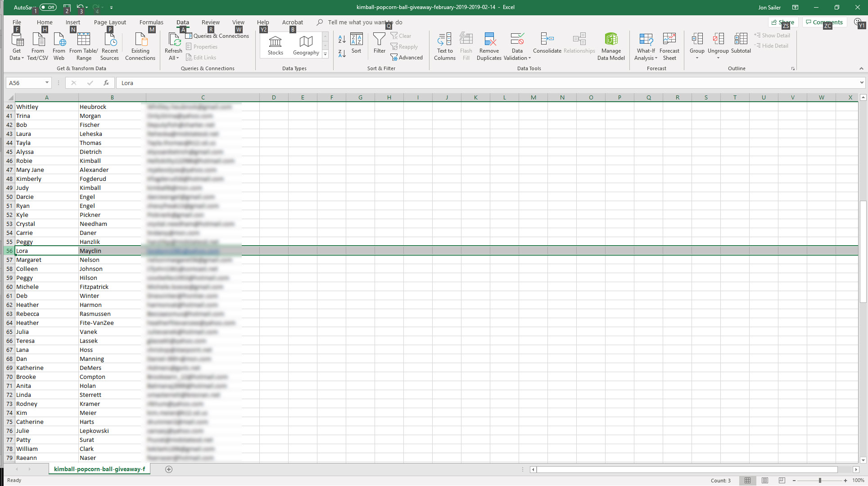This screenshot has width=868, height=486.
Task: Toggle the AutoSave switch
Action: click(48, 7)
